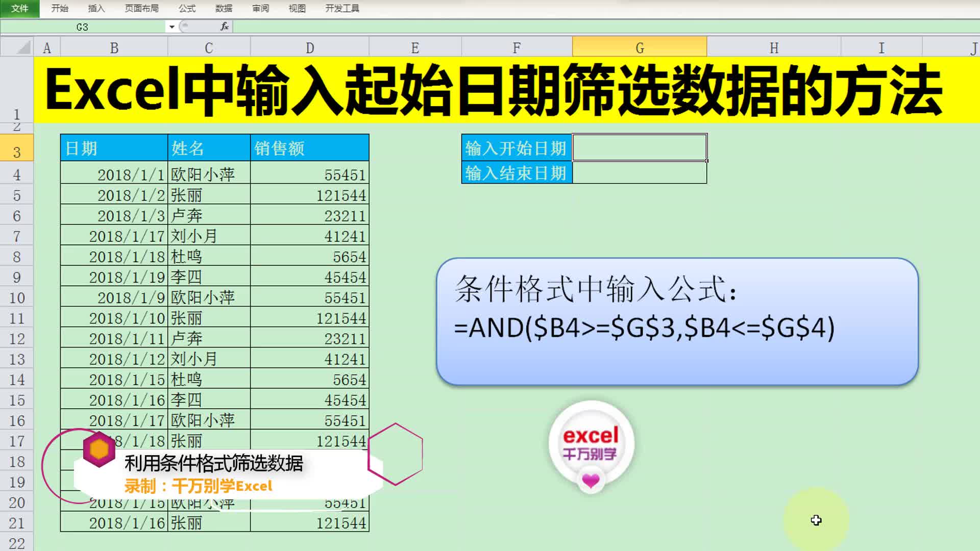Click the Select All corner triangle
This screenshot has width=980, height=551.
point(17,47)
